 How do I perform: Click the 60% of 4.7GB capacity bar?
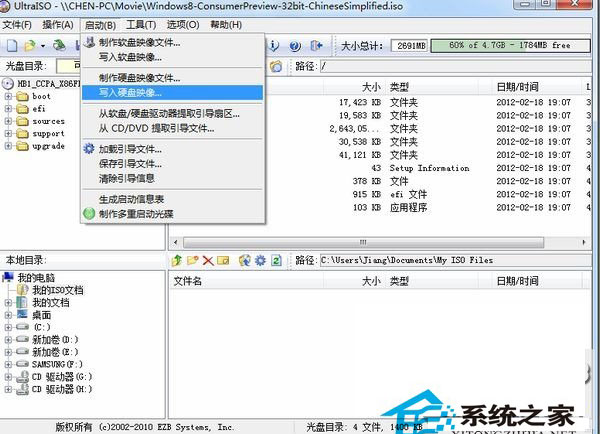coord(510,46)
